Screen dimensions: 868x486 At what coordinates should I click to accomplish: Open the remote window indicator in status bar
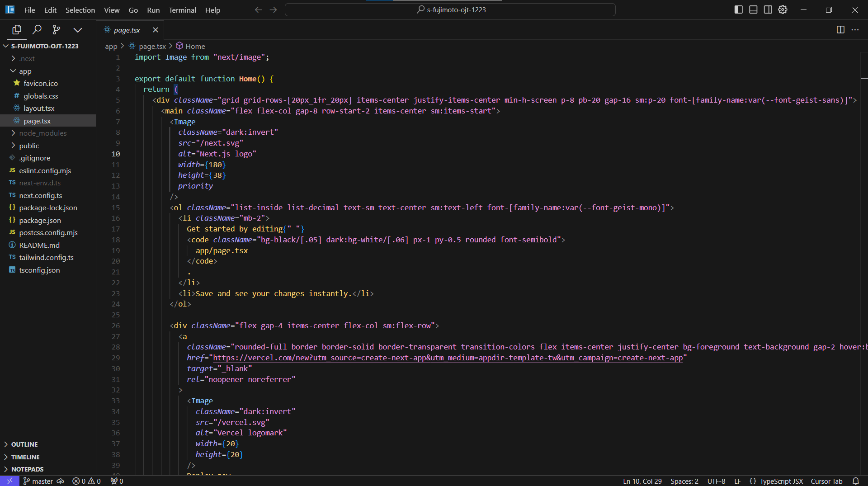pos(9,481)
